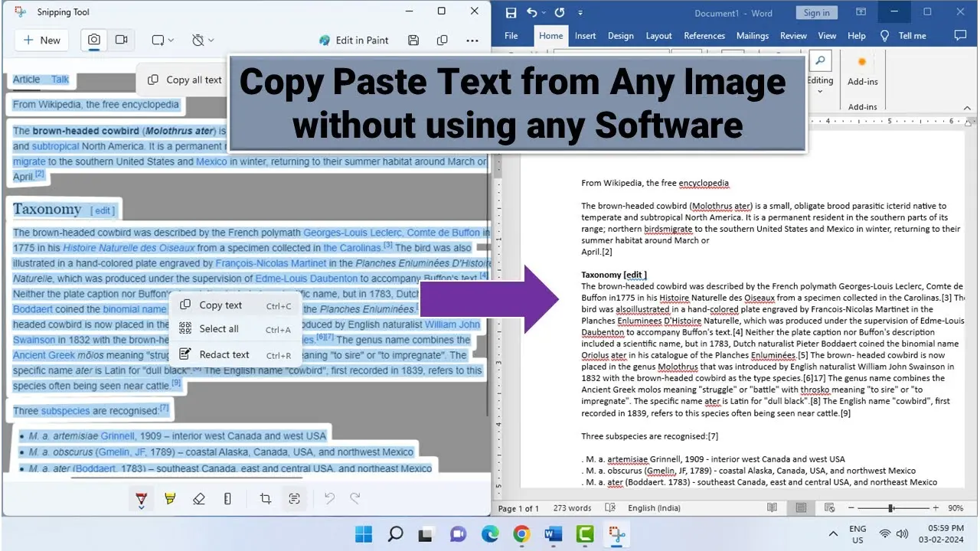
Task: Save the snip using the floppy icon
Action: [x=413, y=41]
